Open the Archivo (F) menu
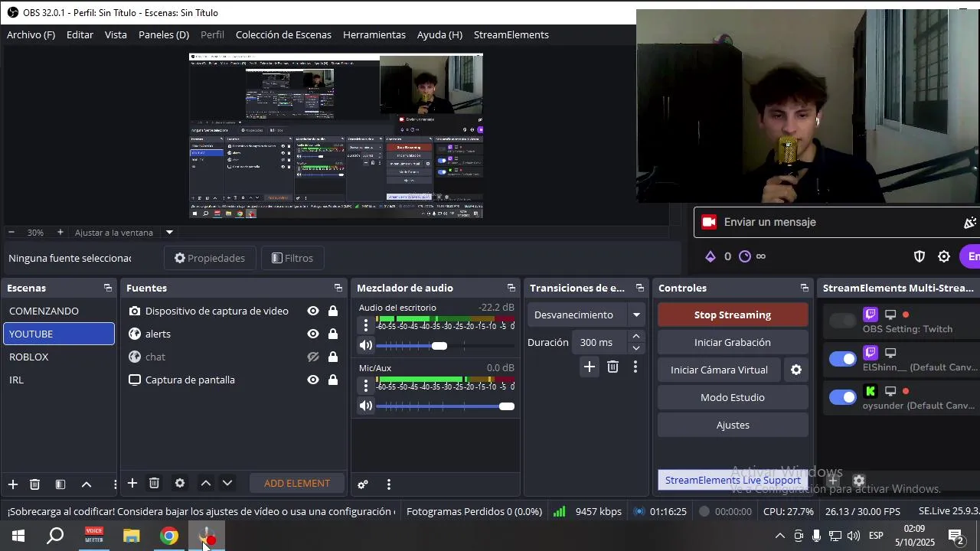Screen dimensions: 980x551 click(x=31, y=35)
